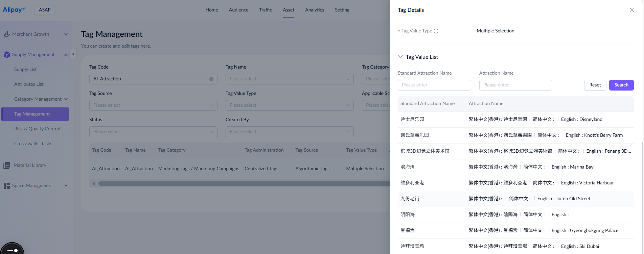Switch to the Audience tab
The image size is (644, 254).
[238, 10]
